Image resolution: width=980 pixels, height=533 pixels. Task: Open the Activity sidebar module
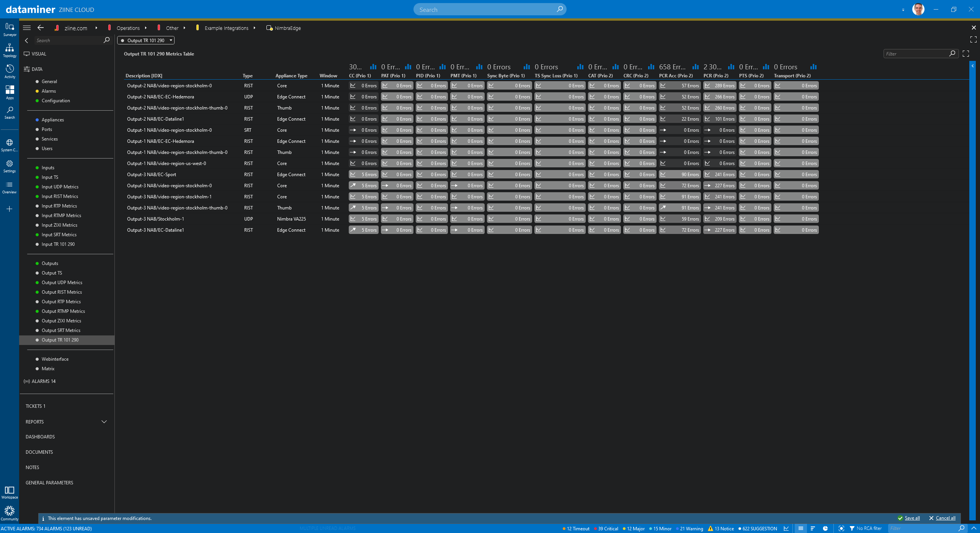pyautogui.click(x=10, y=71)
